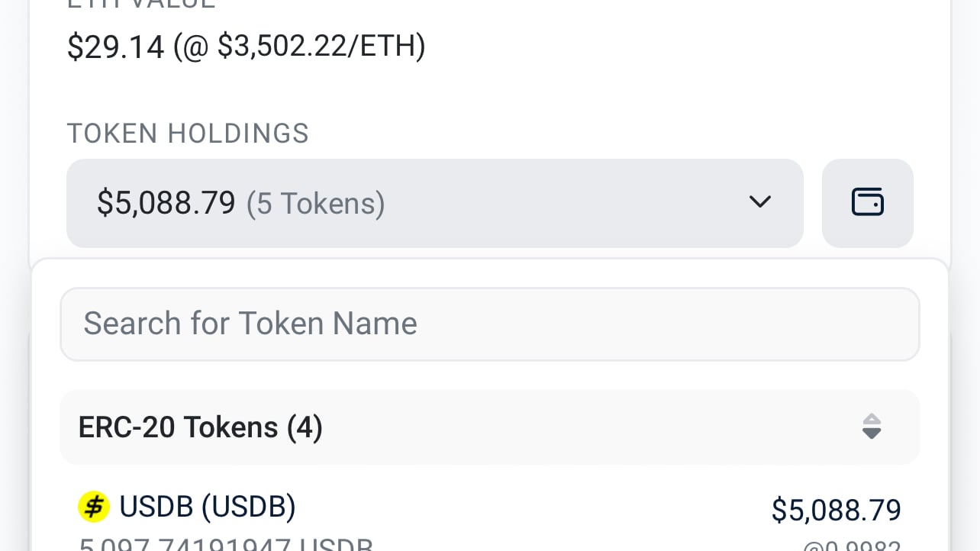This screenshot has width=980, height=551.
Task: Collapse the ERC-20 Tokens (4) section
Action: (490, 427)
